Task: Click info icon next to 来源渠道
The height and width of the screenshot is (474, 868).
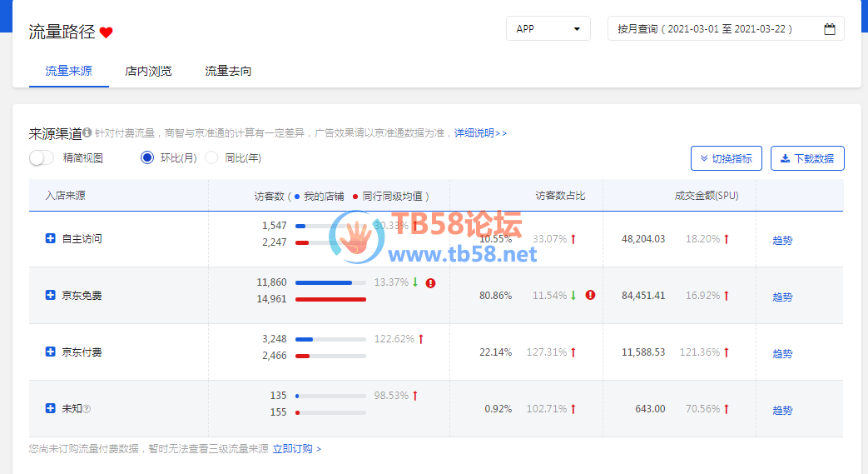Action: (87, 132)
